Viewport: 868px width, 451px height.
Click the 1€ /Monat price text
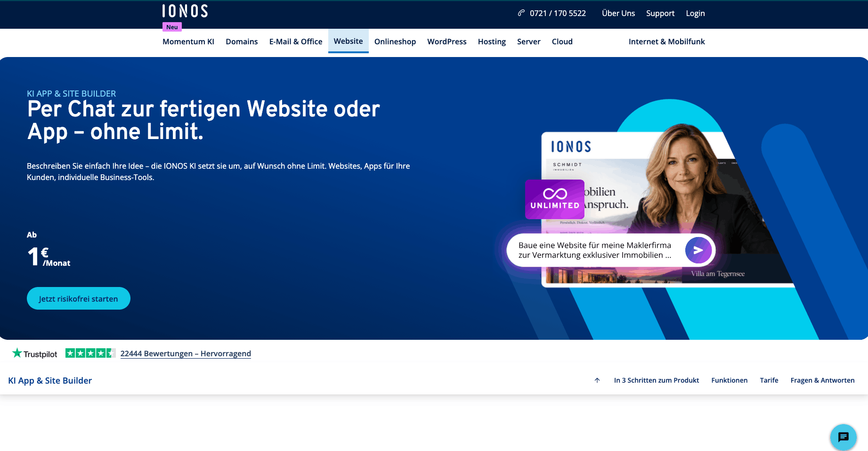click(49, 257)
